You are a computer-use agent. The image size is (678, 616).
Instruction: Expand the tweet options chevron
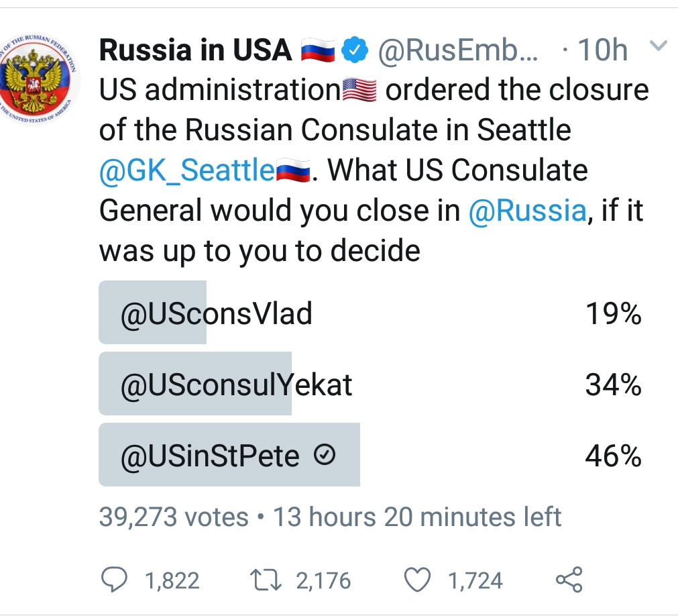tap(659, 46)
